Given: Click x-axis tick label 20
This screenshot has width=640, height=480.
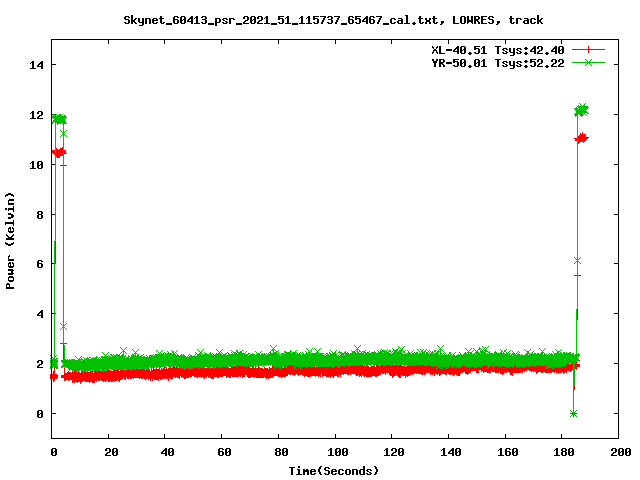Looking at the screenshot, I should click(x=111, y=452).
